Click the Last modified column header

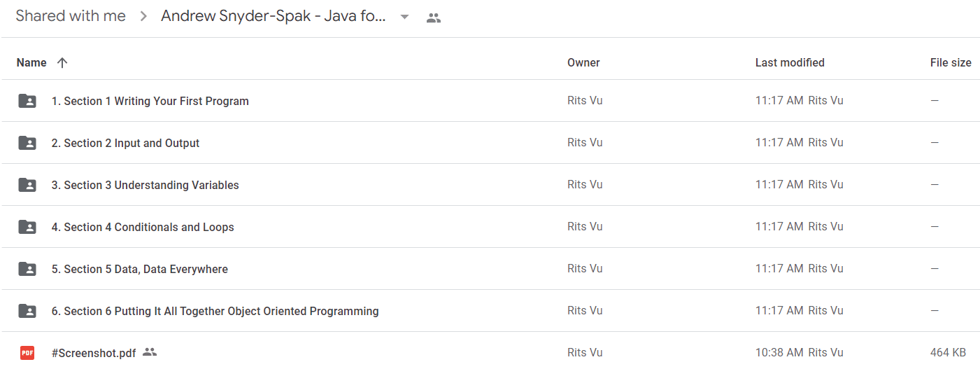pos(790,62)
